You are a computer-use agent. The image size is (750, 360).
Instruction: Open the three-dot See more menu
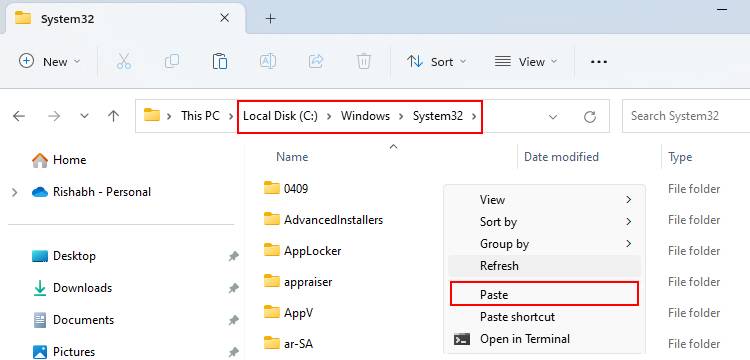[599, 62]
